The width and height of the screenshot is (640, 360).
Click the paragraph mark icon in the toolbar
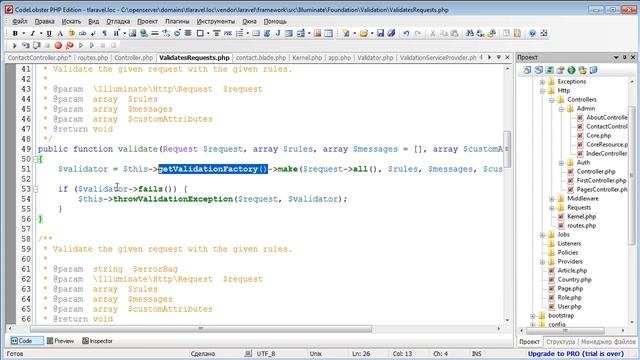(104, 33)
